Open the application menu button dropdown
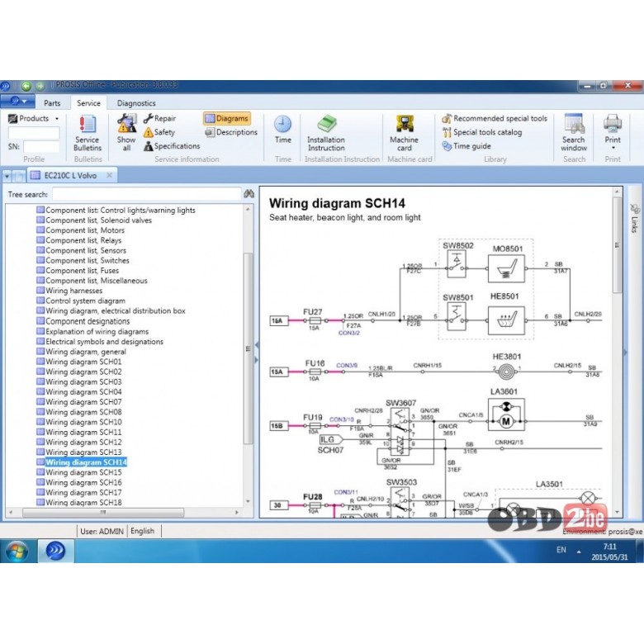This screenshot has height=644, width=644. (x=18, y=101)
